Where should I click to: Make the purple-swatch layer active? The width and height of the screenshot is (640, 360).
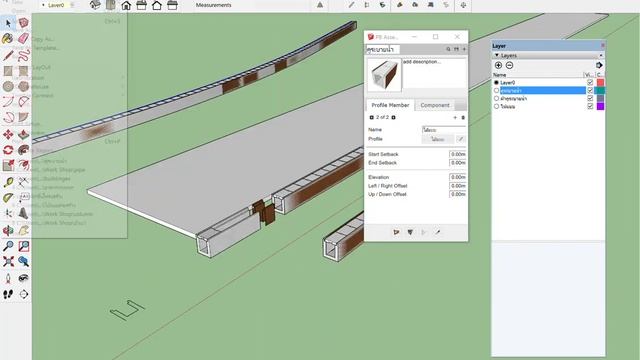[496, 107]
